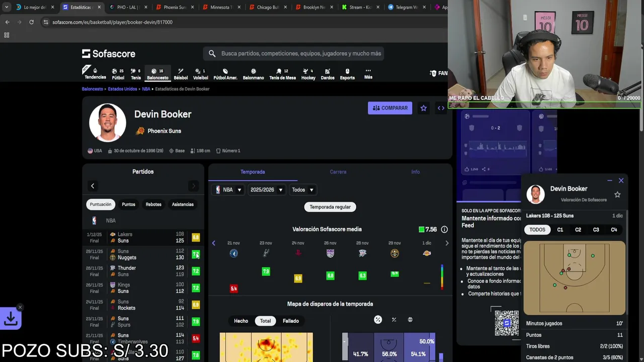
Task: Click the search input field
Action: tap(294, 53)
